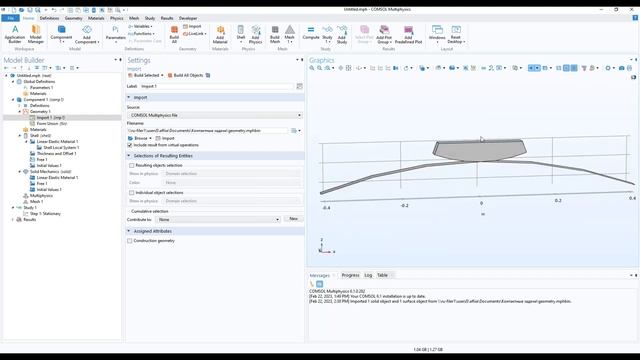This screenshot has width=640, height=360.
Task: Switch to the Physics ribbon tab
Action: [x=116, y=18]
